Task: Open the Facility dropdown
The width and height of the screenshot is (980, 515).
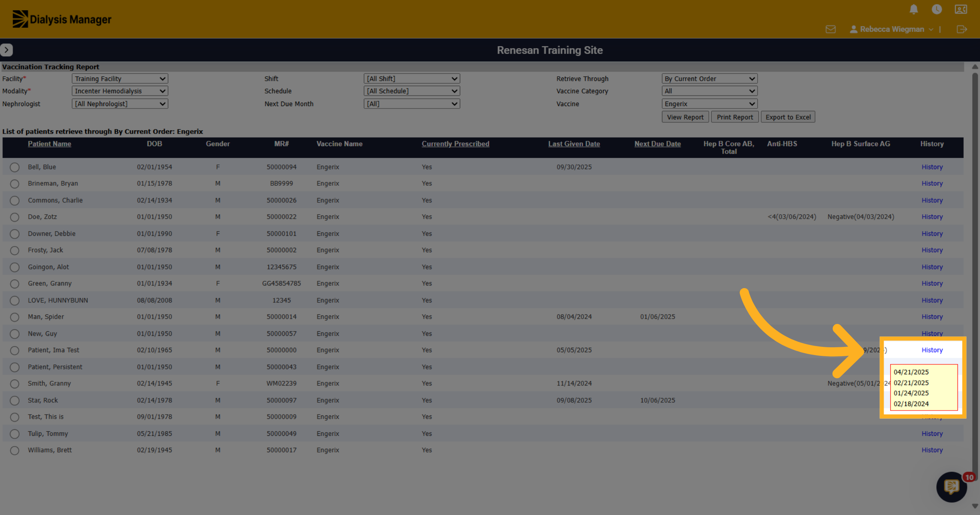Action: click(120, 79)
